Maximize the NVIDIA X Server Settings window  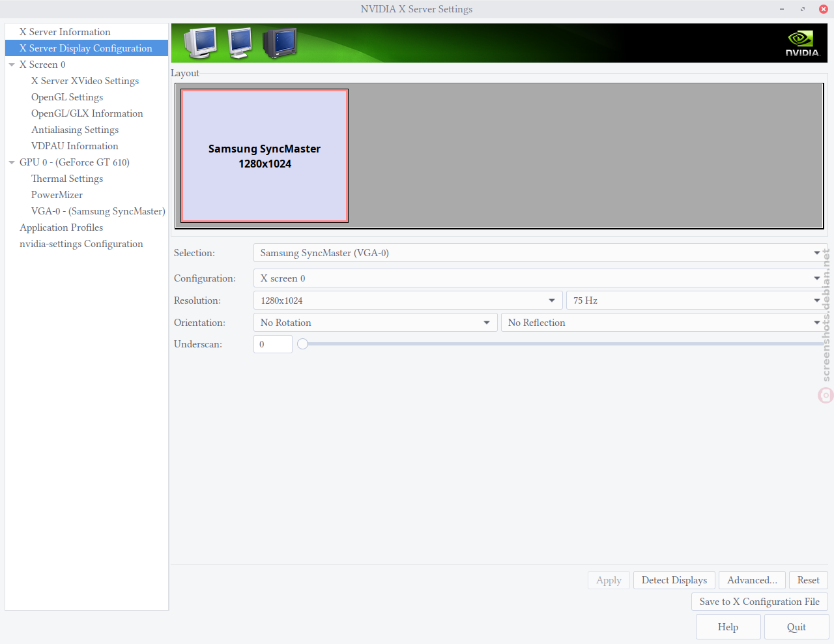click(803, 9)
